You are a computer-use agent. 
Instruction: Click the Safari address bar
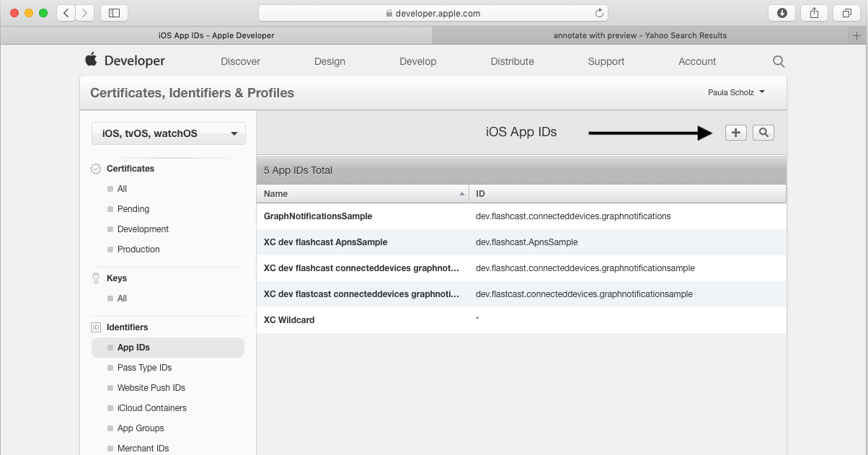point(433,13)
